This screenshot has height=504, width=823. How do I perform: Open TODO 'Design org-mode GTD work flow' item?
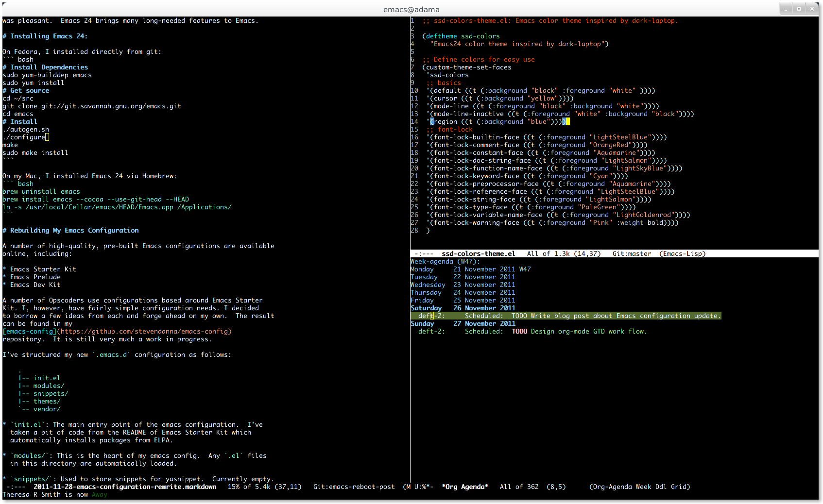533,331
